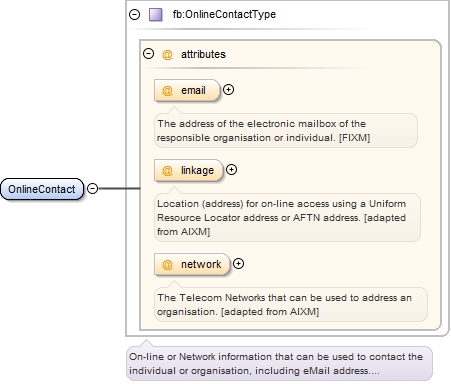Click the @ icon beside attributes
The width and height of the screenshot is (451, 384).
[167, 54]
